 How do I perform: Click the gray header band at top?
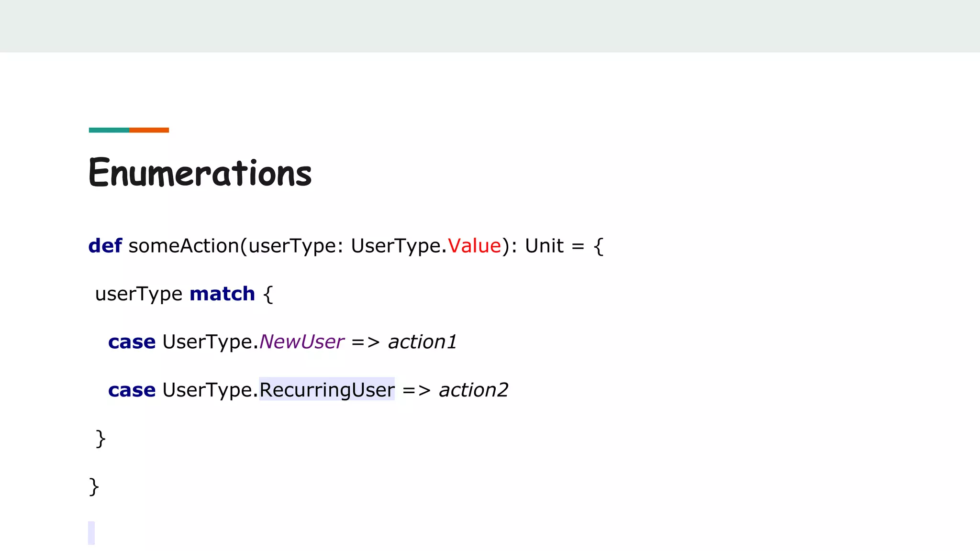coord(490,26)
